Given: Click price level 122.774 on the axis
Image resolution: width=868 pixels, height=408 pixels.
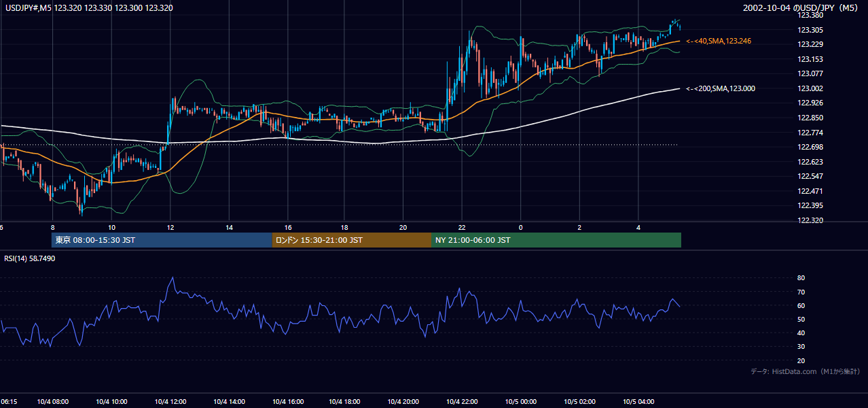Looking at the screenshot, I should [810, 133].
